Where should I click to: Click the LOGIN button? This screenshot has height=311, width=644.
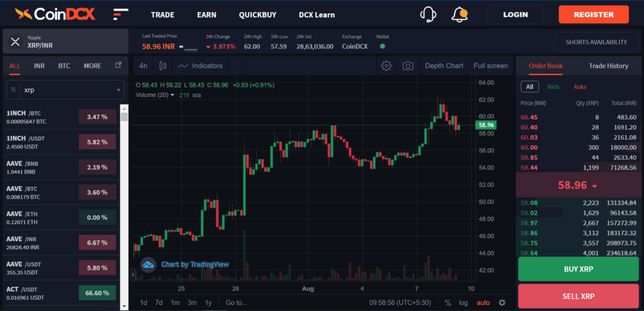[x=516, y=15]
